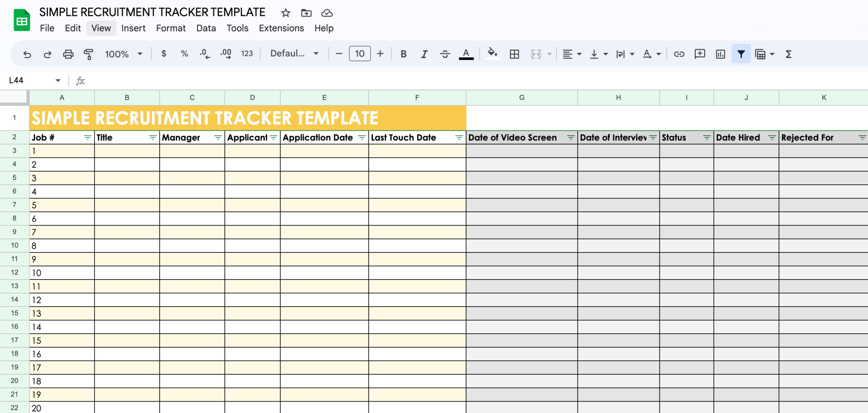Click the Redo arrow icon
The height and width of the screenshot is (413, 868).
coord(47,54)
